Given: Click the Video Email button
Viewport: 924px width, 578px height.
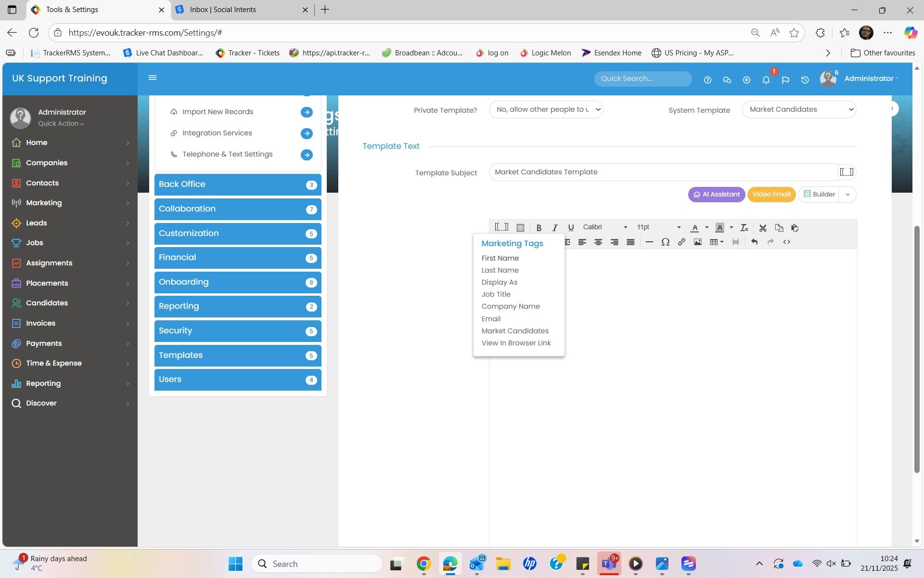Looking at the screenshot, I should click(x=771, y=195).
